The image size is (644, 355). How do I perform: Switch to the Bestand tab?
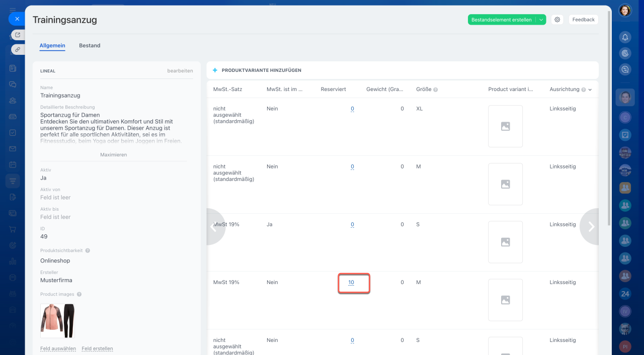point(90,46)
